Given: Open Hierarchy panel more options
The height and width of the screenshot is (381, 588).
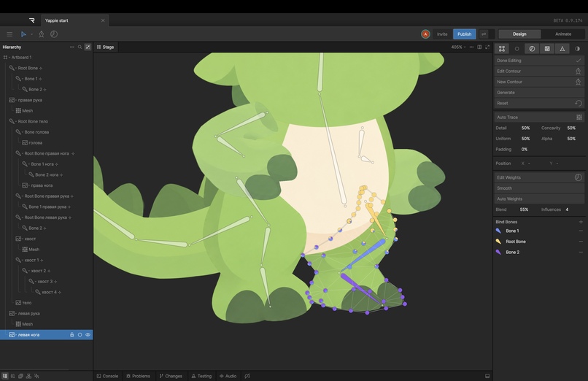Looking at the screenshot, I should 71,47.
